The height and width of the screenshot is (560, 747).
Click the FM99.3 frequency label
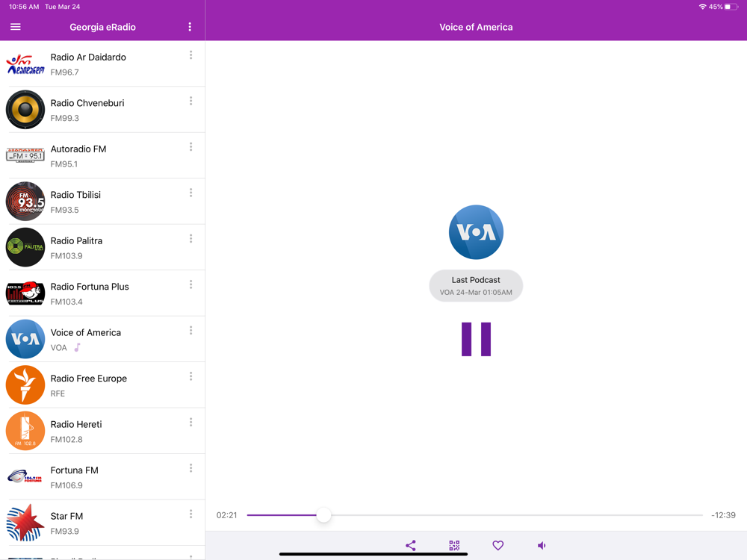[65, 118]
